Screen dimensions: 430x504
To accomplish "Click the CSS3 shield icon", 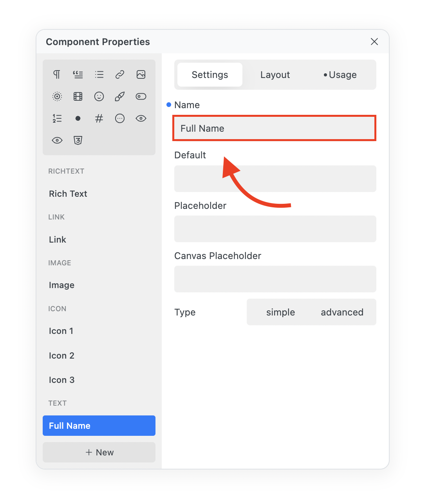I will tap(78, 140).
